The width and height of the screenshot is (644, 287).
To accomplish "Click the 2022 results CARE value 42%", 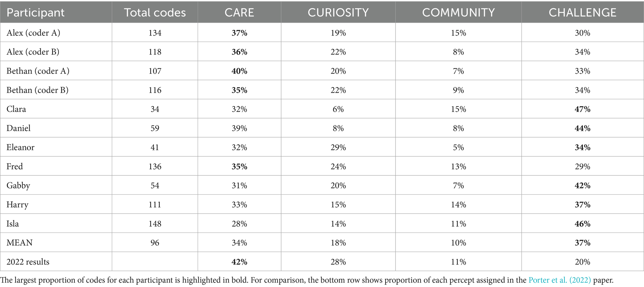I will point(239,262).
